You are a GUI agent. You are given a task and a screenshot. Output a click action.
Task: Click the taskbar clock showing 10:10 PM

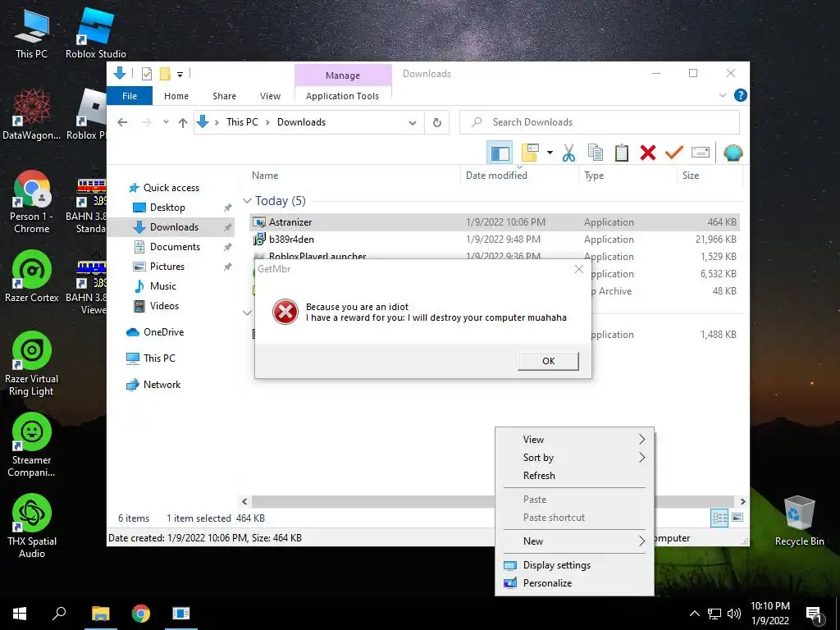coord(769,614)
